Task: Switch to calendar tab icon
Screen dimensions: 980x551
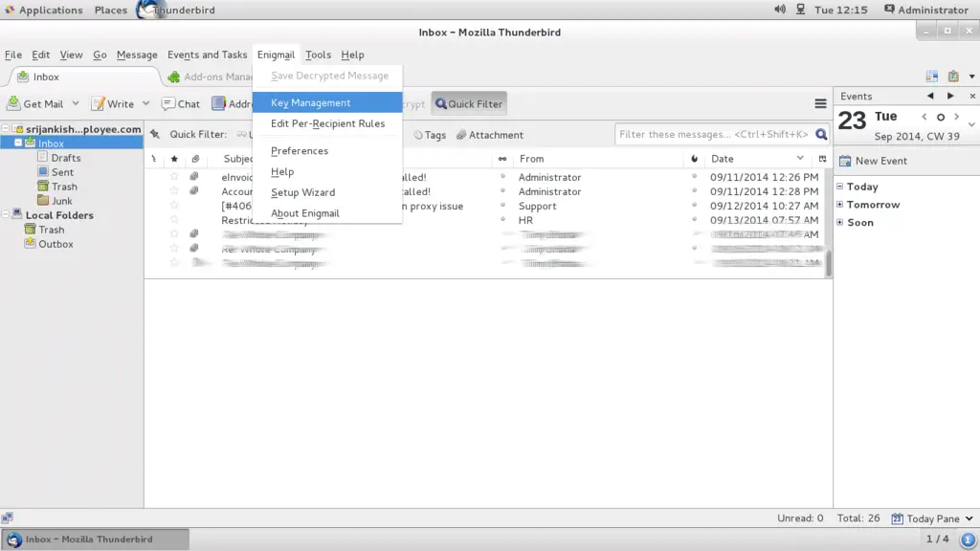Action: (x=932, y=77)
